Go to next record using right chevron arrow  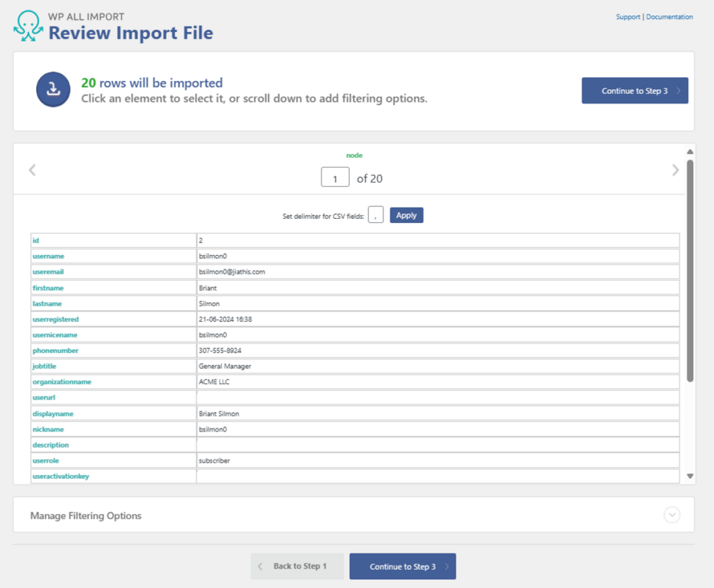pos(675,169)
